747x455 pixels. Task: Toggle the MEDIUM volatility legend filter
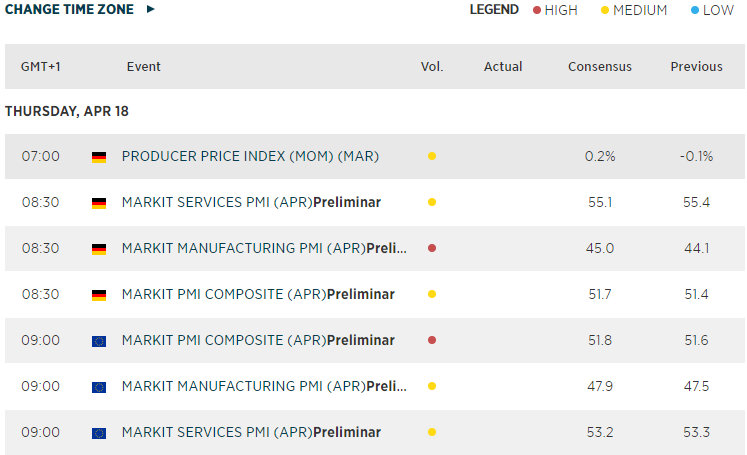633,10
